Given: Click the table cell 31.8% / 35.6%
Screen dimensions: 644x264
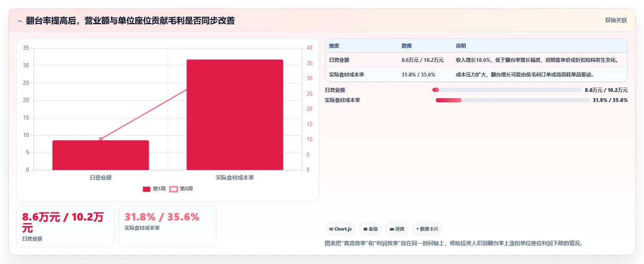Looking at the screenshot, I should (x=418, y=75).
